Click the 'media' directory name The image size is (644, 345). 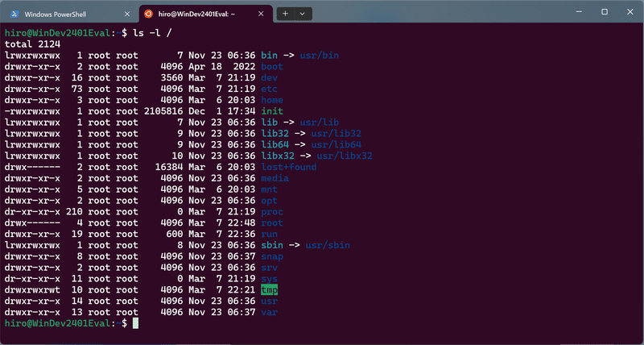pyautogui.click(x=275, y=178)
